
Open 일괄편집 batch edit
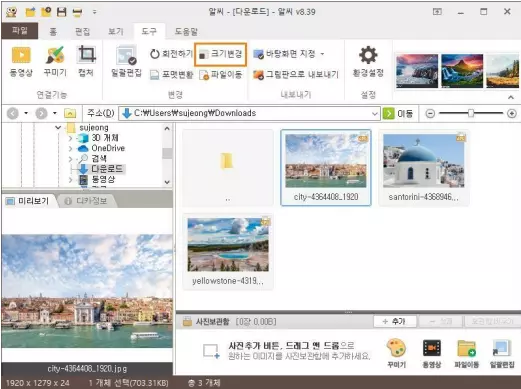point(126,62)
